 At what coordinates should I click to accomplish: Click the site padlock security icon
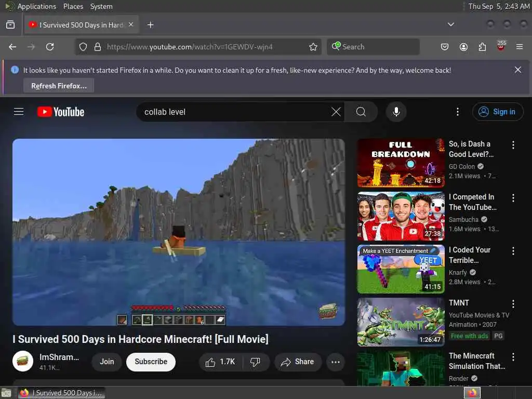98,47
